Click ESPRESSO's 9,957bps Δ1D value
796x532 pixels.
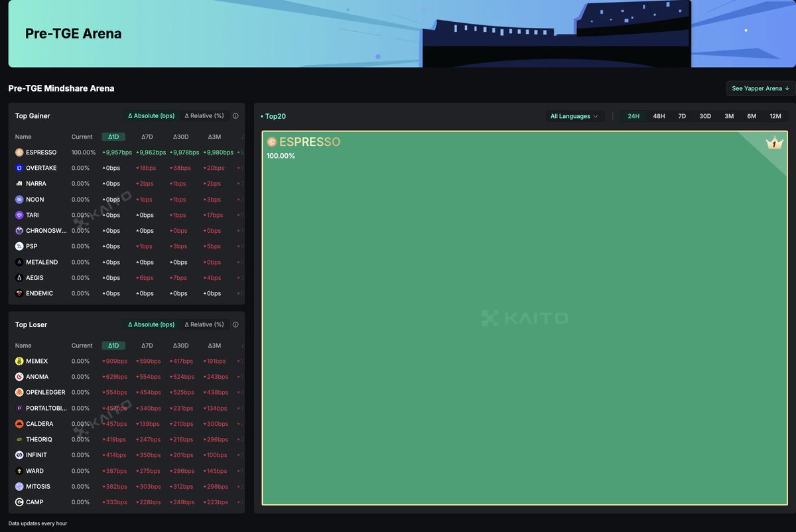click(117, 153)
